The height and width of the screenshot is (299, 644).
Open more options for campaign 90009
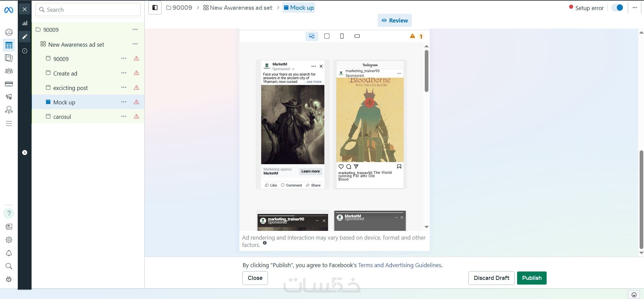point(135,30)
